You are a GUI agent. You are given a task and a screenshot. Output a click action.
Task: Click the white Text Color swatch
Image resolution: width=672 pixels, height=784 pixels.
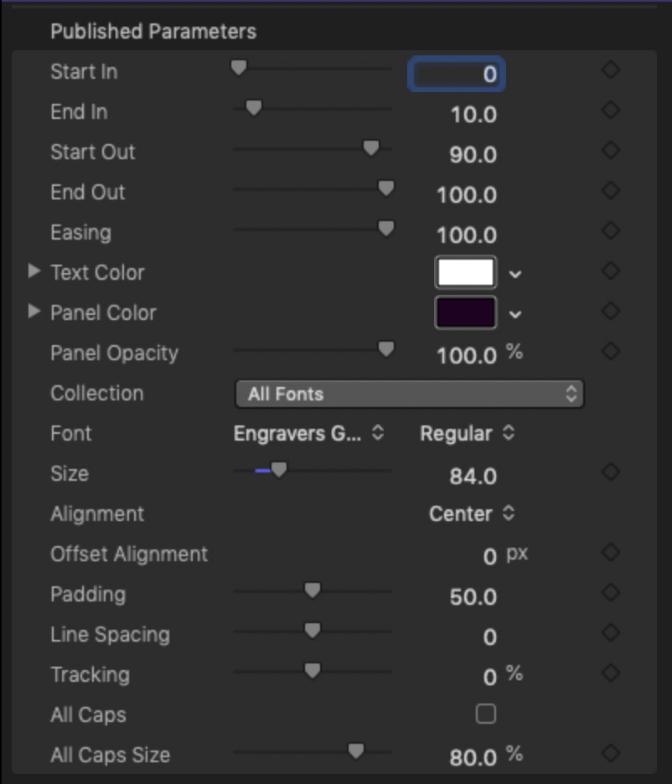[466, 272]
